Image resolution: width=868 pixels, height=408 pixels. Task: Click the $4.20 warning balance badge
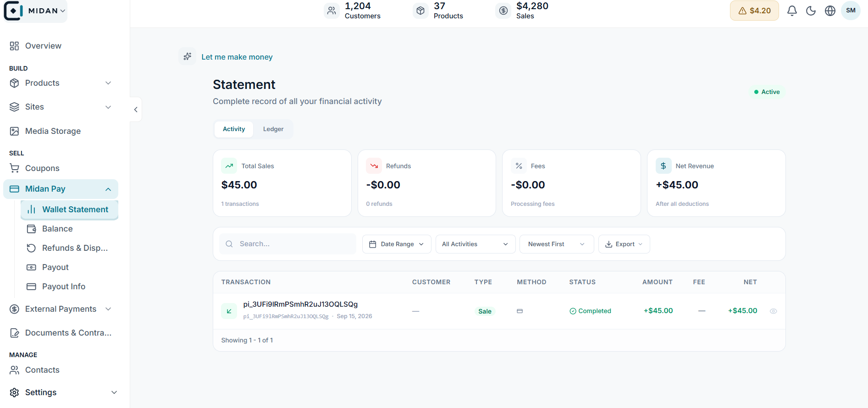click(x=754, y=11)
